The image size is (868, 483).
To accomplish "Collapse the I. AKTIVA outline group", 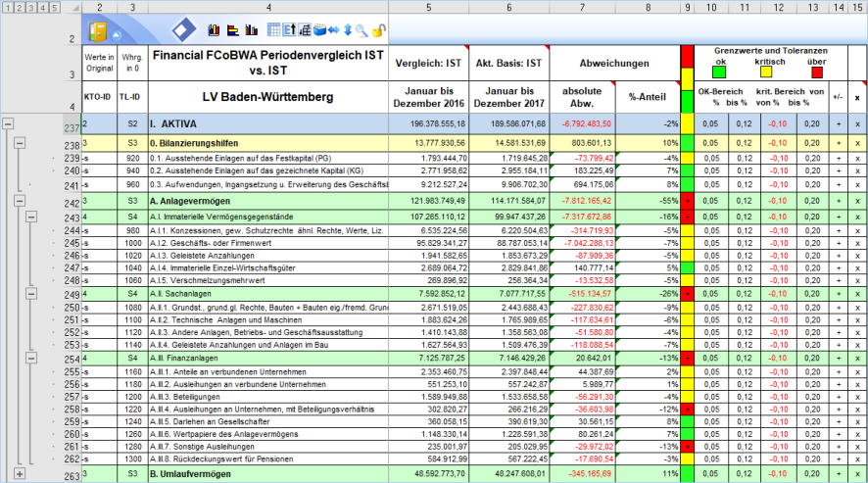I will 9,124.
